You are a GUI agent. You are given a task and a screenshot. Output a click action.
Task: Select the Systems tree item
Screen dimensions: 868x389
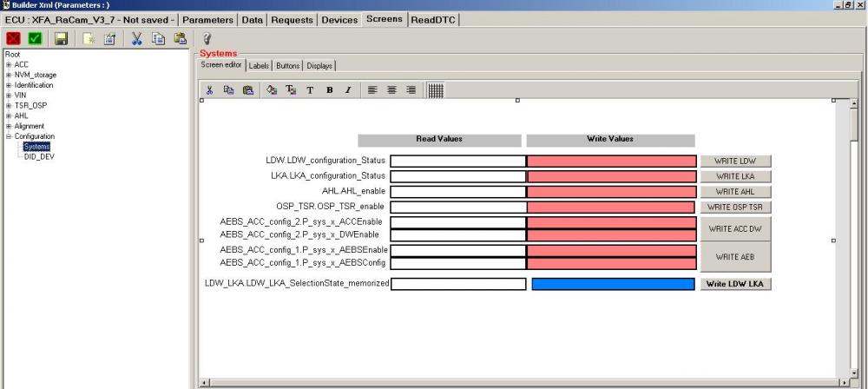pos(37,146)
